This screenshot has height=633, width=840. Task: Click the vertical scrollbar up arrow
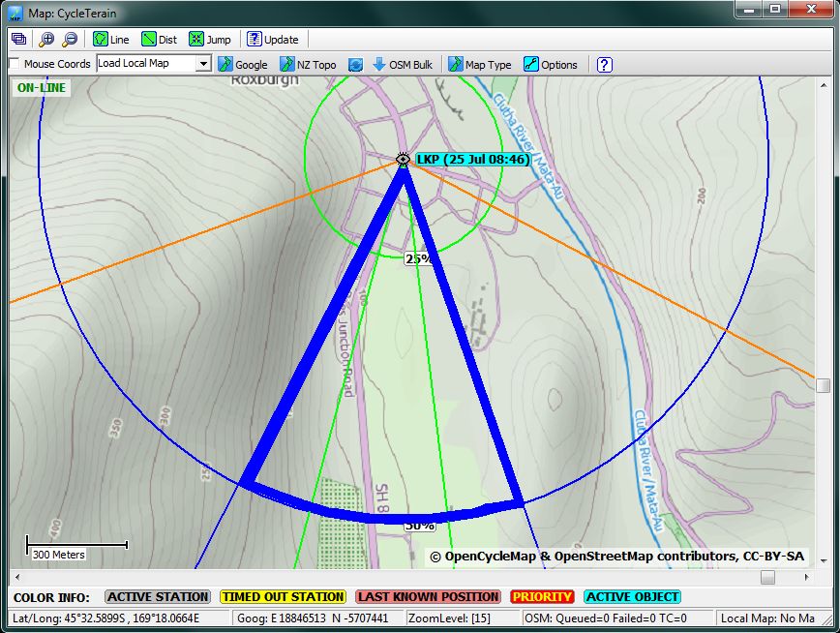[824, 85]
